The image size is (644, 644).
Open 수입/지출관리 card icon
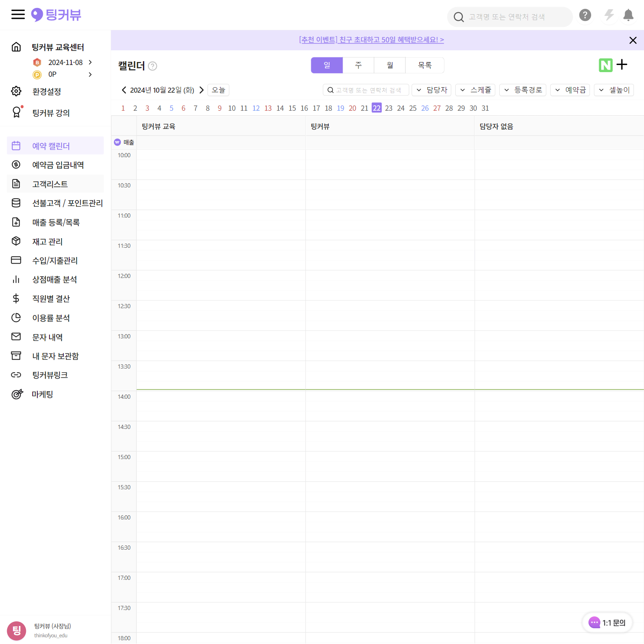tap(16, 260)
